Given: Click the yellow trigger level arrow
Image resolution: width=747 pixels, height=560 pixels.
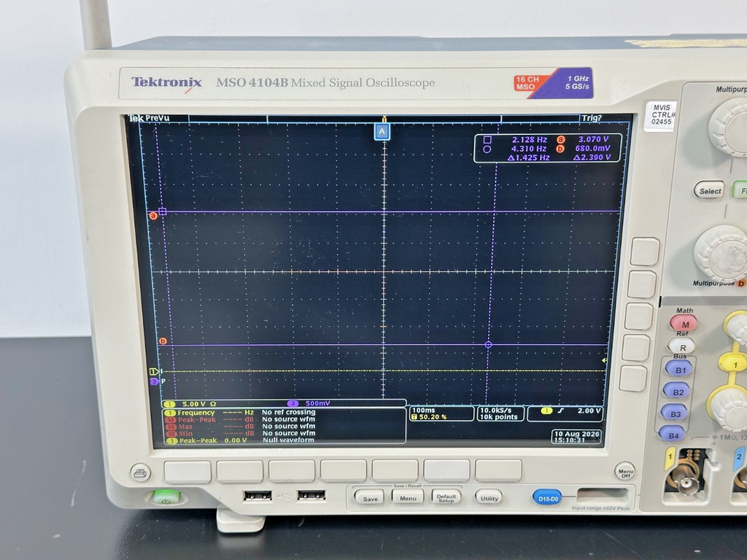Looking at the screenshot, I should click(604, 360).
